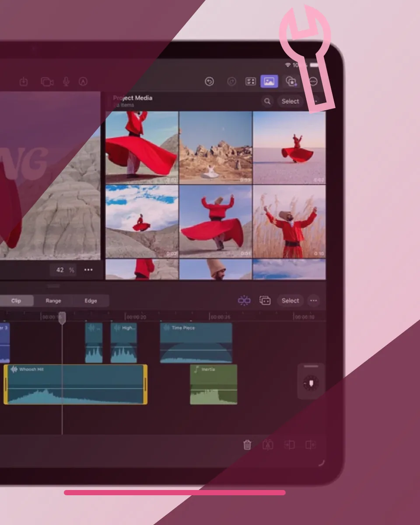Tap Select in the Project Media browser
420x525 pixels.
290,101
